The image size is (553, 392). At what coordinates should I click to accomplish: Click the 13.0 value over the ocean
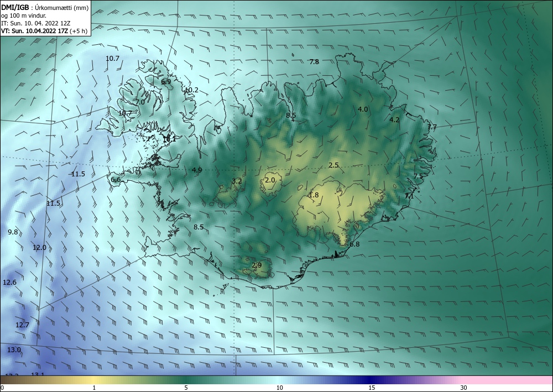coord(14,350)
